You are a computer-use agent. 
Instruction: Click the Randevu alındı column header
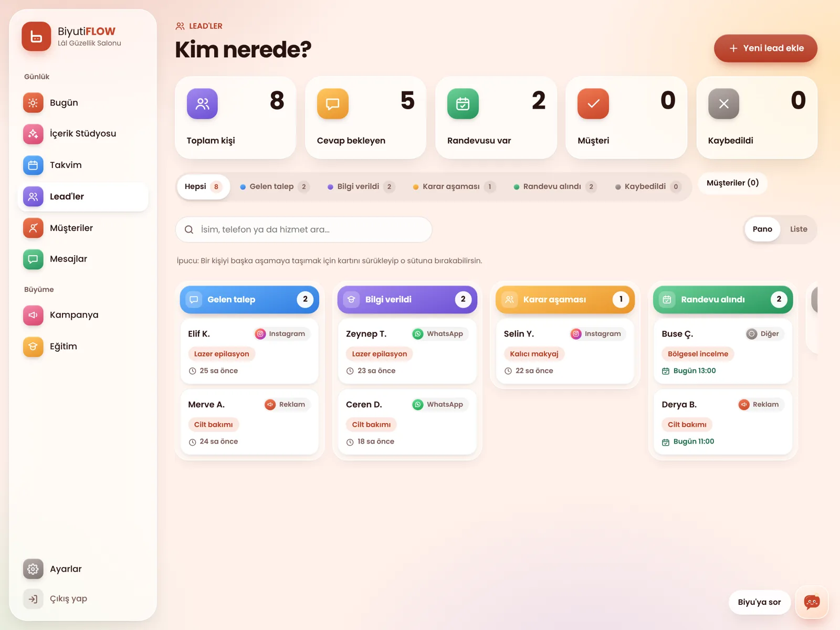(x=723, y=300)
